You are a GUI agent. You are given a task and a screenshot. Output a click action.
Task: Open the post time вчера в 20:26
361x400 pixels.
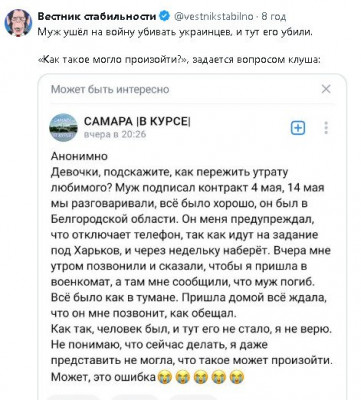[115, 134]
